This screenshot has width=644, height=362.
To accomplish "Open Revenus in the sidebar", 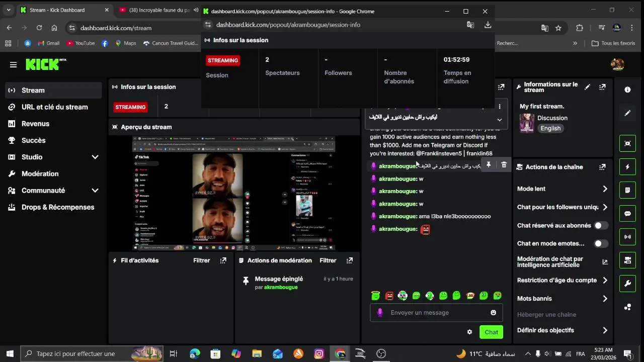I will 53,124.
